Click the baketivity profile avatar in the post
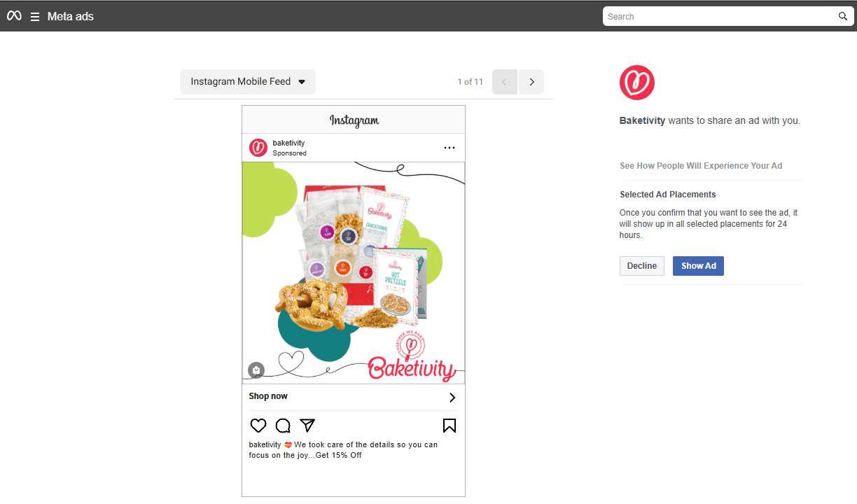The height and width of the screenshot is (504, 857). click(258, 148)
